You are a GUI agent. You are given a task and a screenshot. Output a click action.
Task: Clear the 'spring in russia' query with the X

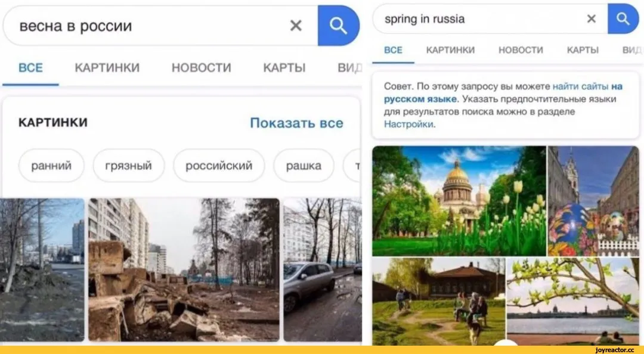click(x=592, y=18)
